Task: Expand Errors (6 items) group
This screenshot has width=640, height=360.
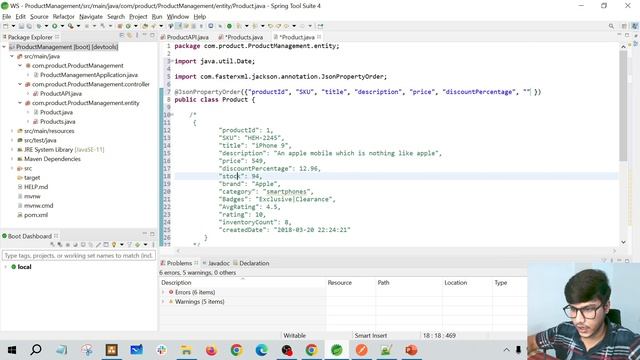Action: (x=163, y=292)
